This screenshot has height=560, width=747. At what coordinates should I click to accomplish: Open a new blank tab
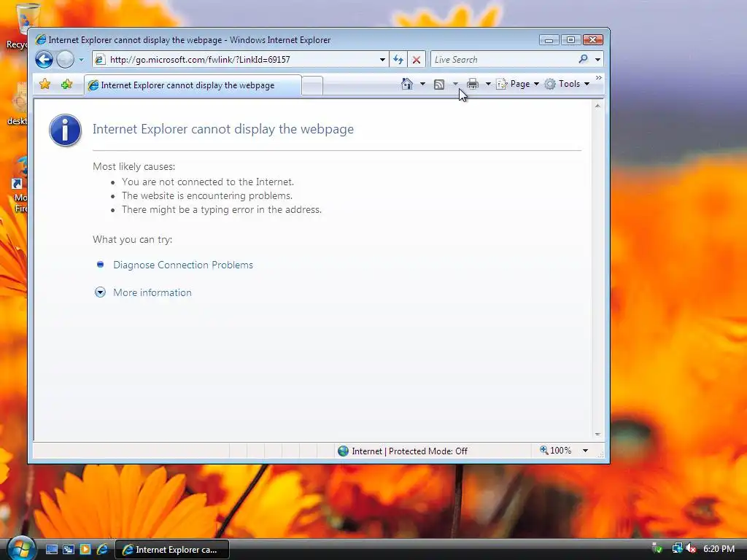tap(312, 86)
